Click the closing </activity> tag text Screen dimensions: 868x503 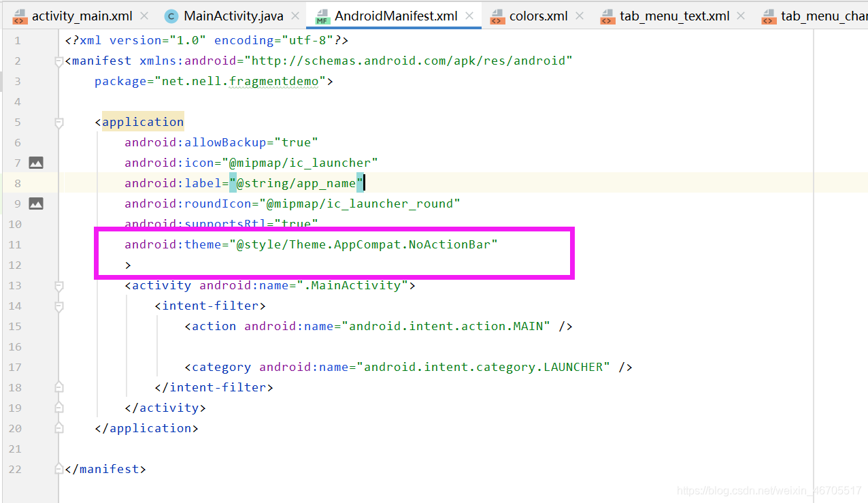pyautogui.click(x=165, y=408)
